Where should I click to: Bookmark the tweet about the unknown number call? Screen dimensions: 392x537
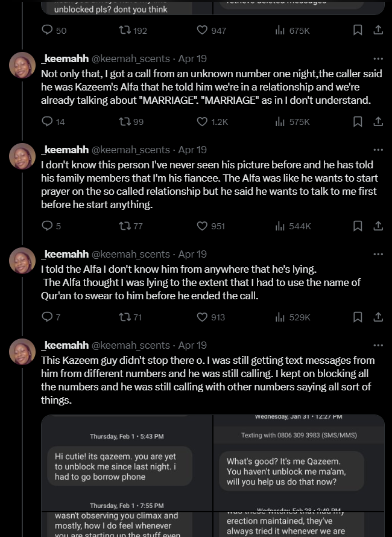pyautogui.click(x=358, y=122)
